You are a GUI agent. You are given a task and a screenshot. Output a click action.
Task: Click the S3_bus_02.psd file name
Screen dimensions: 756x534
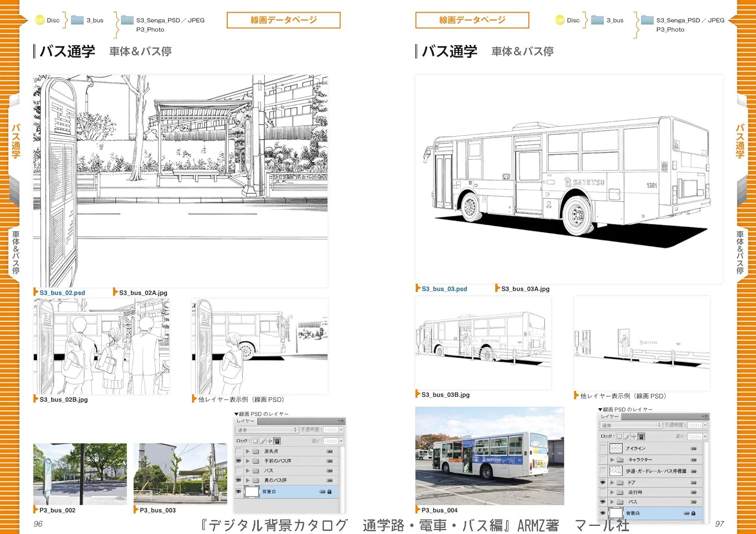pos(62,293)
